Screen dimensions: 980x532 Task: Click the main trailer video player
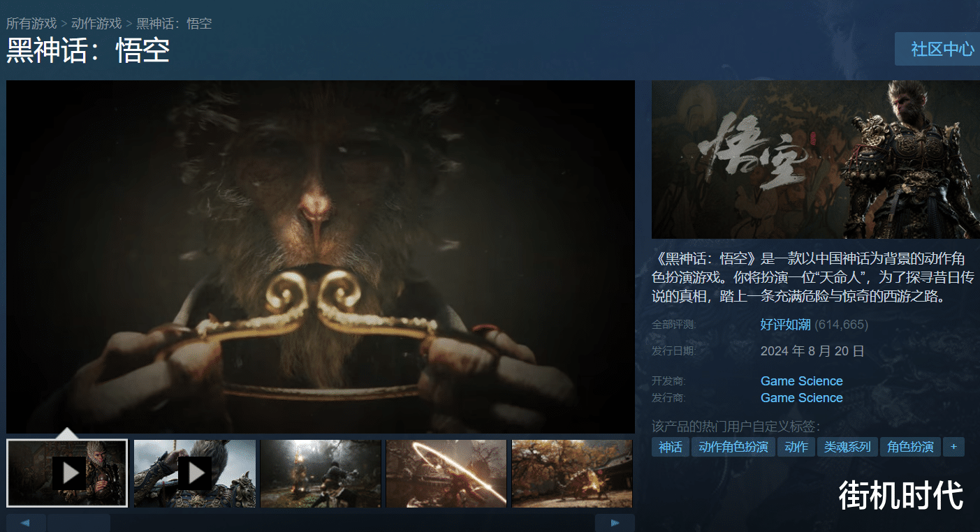(x=321, y=256)
